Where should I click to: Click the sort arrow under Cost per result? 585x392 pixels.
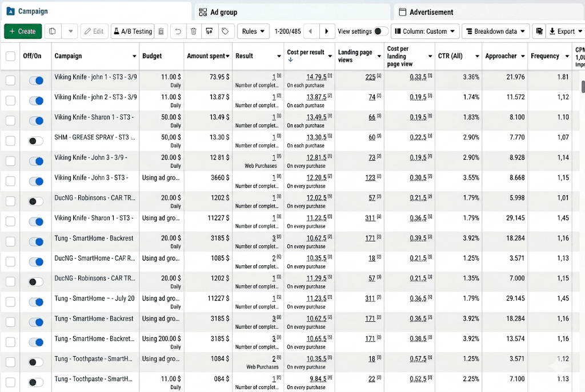tap(290, 59)
